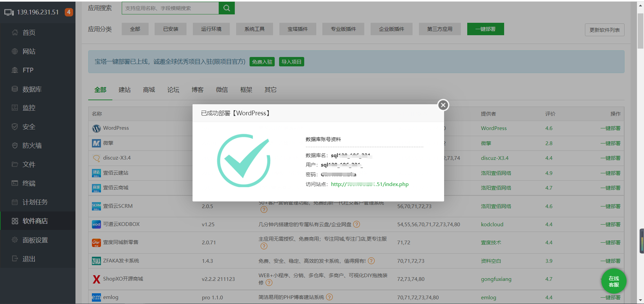Switch to the 论坛 tab

173,90
